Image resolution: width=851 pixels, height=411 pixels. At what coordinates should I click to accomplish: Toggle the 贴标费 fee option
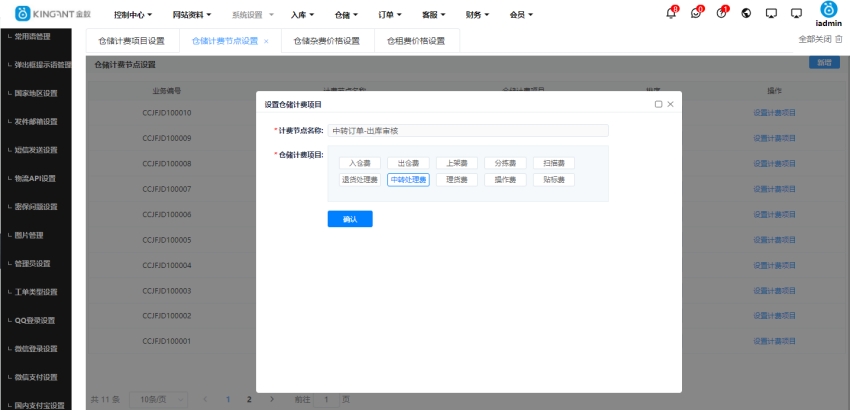coord(553,180)
